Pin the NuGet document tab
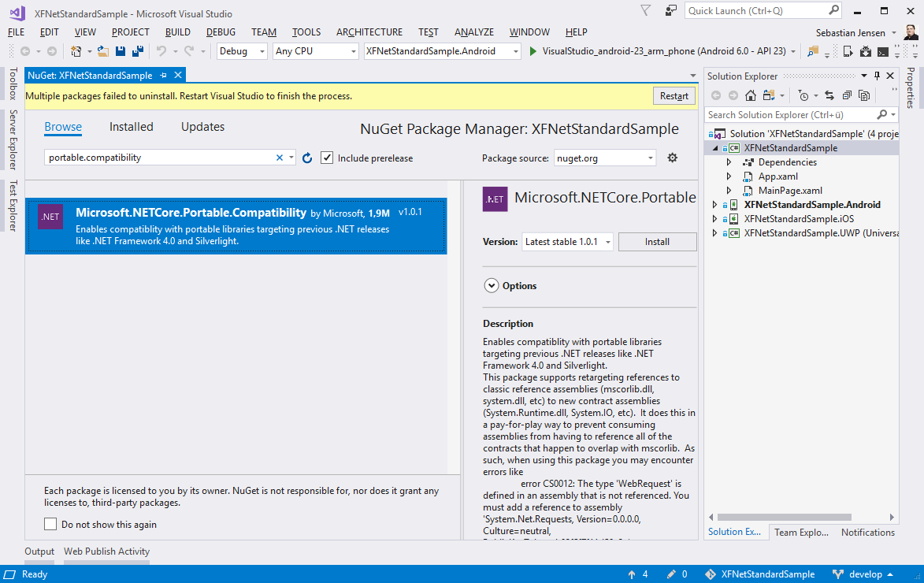 point(163,76)
